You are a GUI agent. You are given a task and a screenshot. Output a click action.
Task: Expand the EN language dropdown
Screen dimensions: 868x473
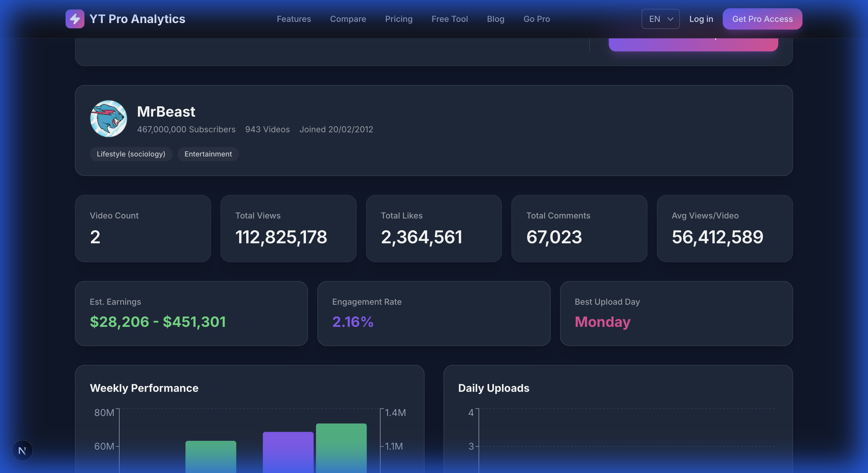click(x=660, y=19)
